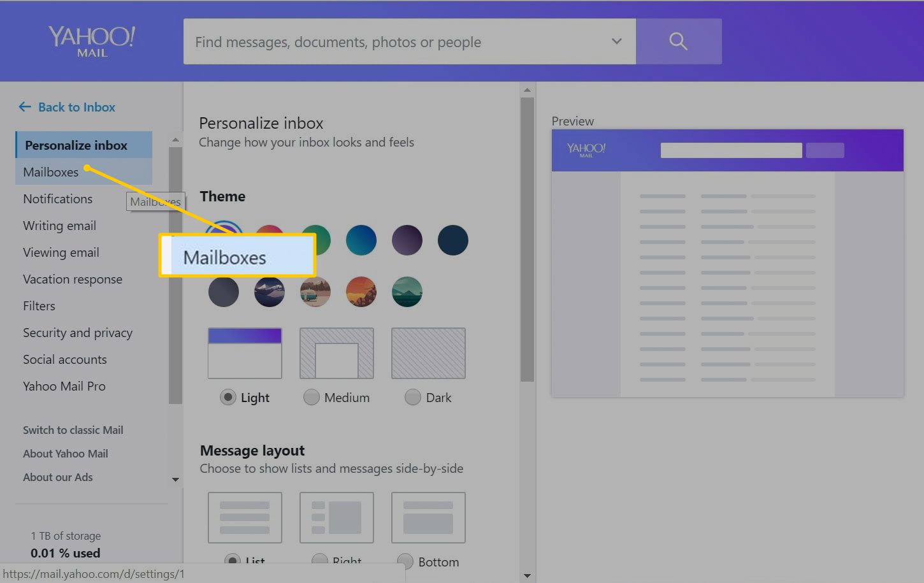The width and height of the screenshot is (924, 583).
Task: Click the Message layout heading
Action: (x=252, y=450)
